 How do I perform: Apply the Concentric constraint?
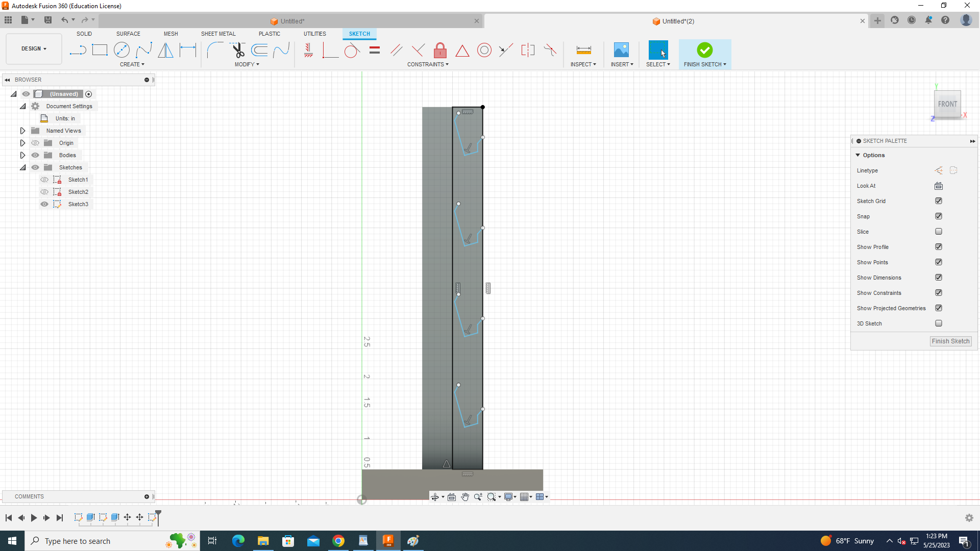point(484,50)
